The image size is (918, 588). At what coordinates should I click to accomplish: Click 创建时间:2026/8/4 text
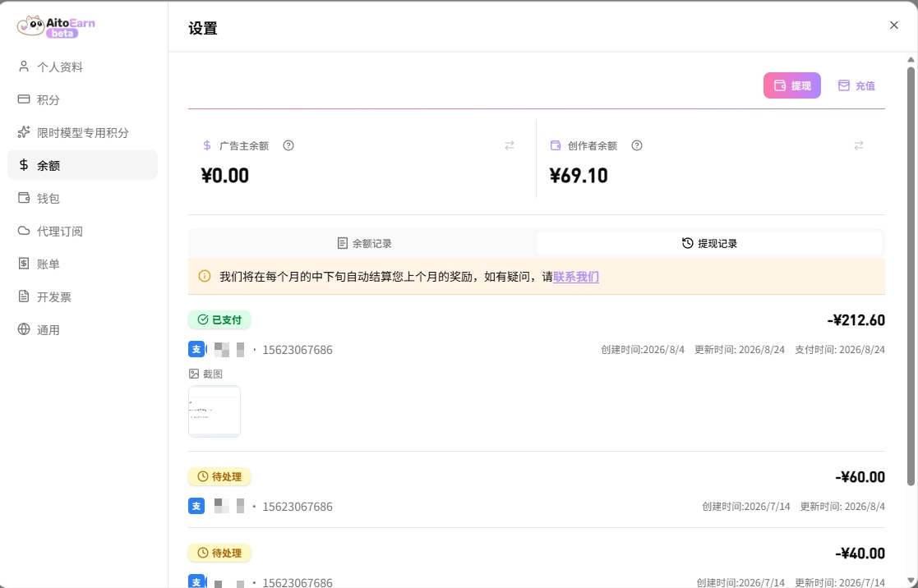[642, 349]
